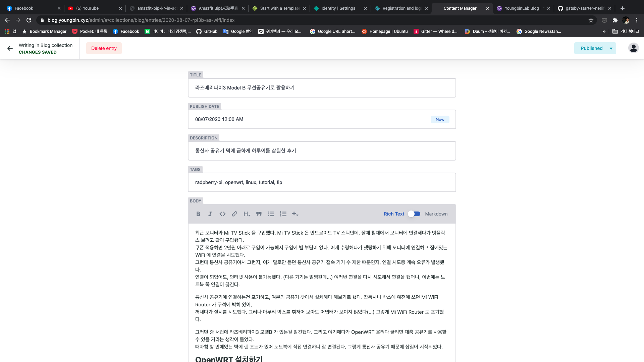The height and width of the screenshot is (362, 644).
Task: Click the Rich Text mode label
Action: pyautogui.click(x=394, y=214)
